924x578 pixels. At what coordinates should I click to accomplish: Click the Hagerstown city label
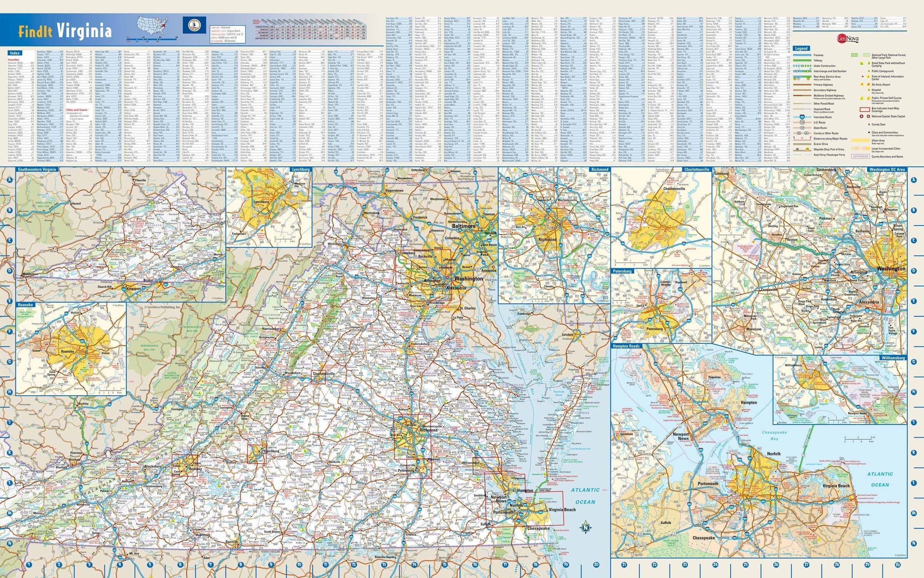(394, 190)
